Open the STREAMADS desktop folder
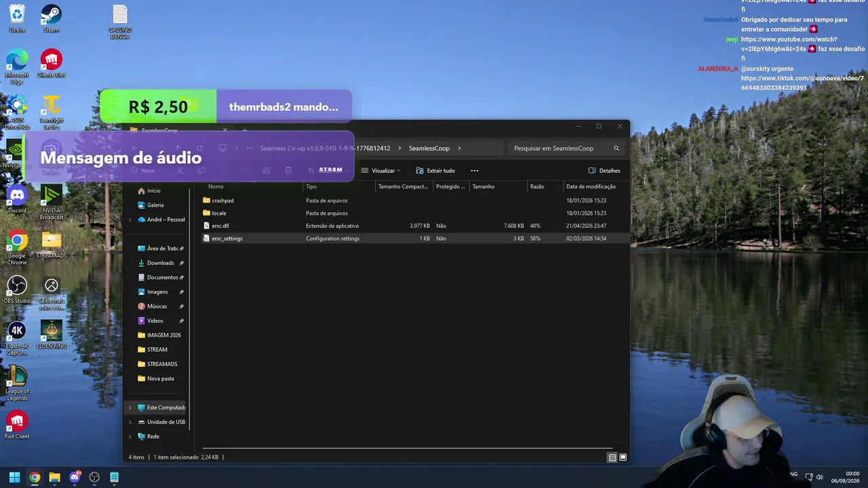Viewport: 868px width, 488px height. 51,245
